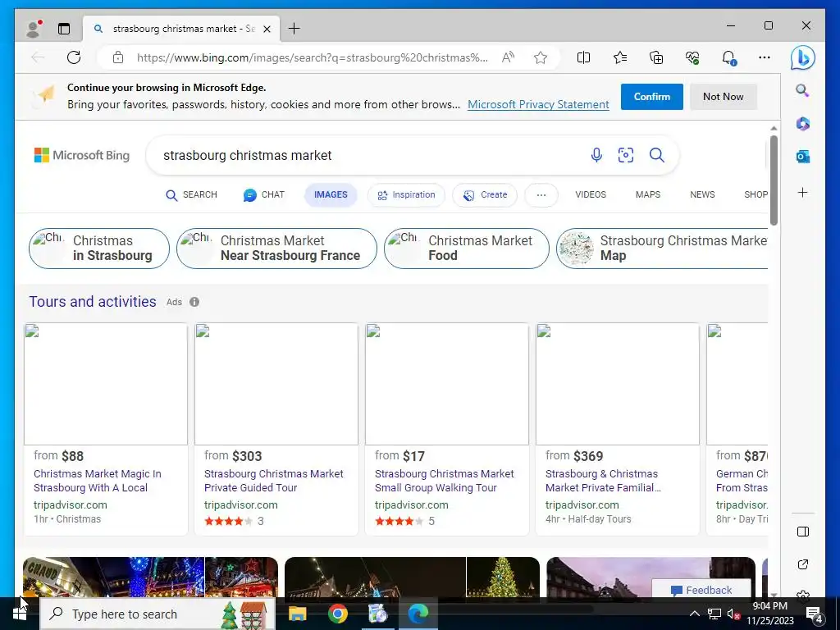The image size is (840, 630).
Task: Open Browser essentials heart icon
Action: point(692,57)
